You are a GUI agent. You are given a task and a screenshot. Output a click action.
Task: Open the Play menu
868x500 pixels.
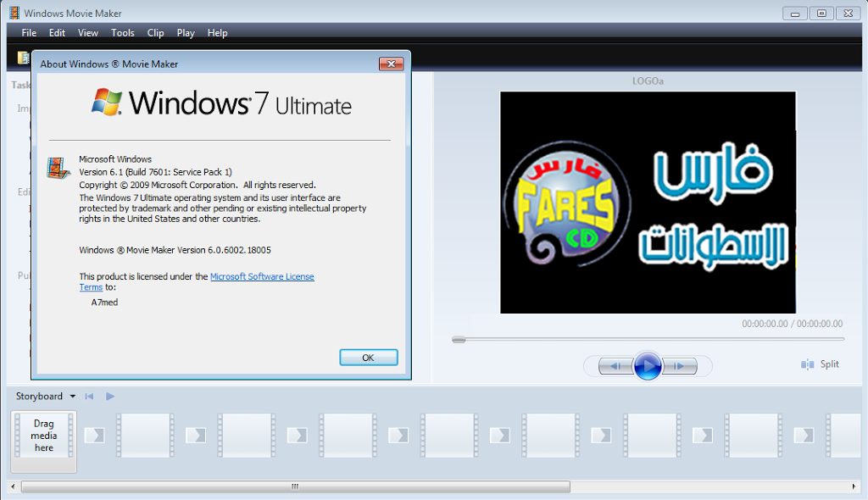186,33
